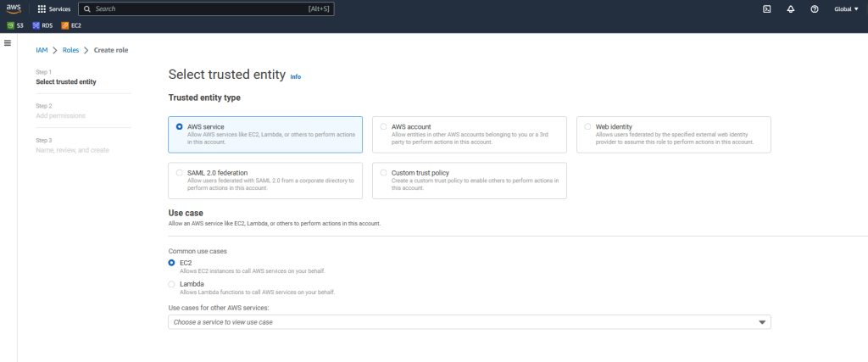Screen dimensions: 868x362
Task: Open the EC2 favorite shortcut
Action: pyautogui.click(x=71, y=25)
